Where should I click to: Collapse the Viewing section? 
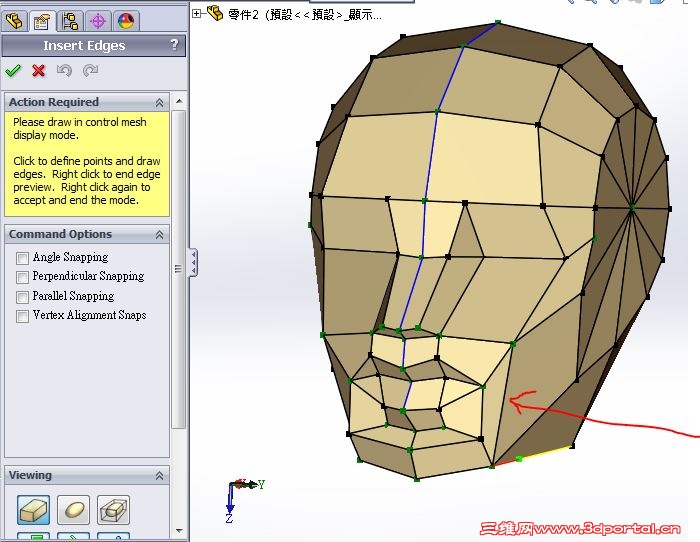coord(159,476)
